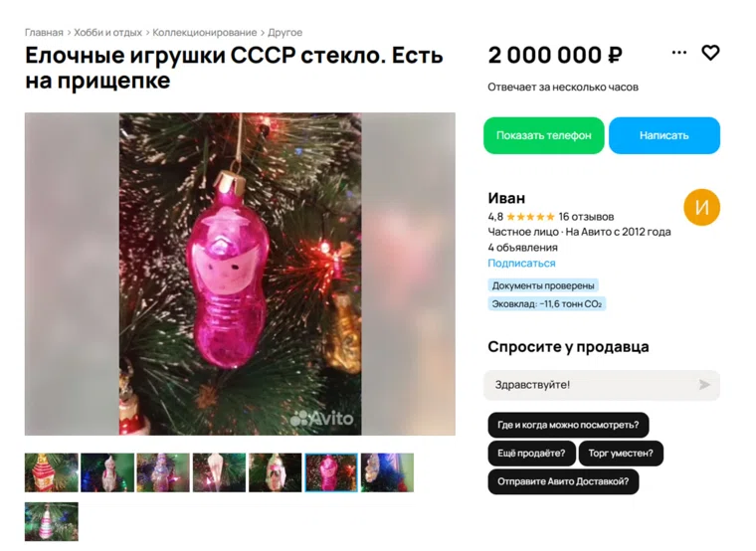This screenshot has width=756, height=551.
Task: Open Другое breadcrumb category
Action: [x=284, y=32]
